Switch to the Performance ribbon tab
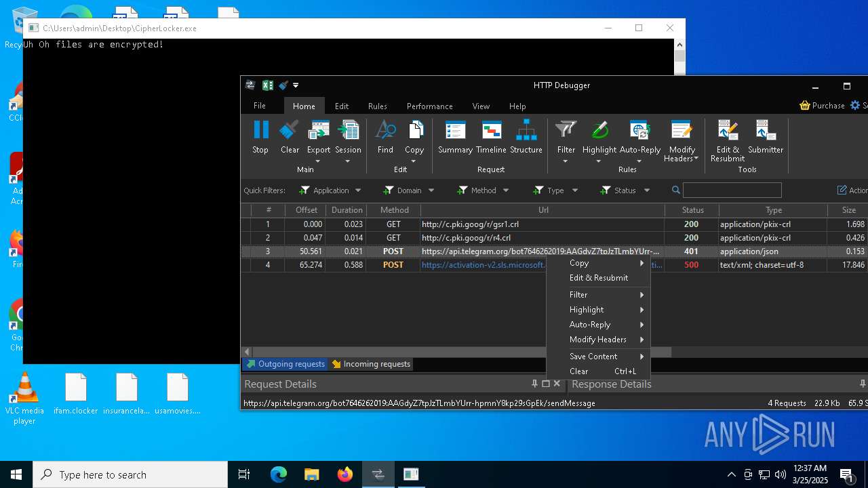The image size is (868, 488). click(x=430, y=106)
